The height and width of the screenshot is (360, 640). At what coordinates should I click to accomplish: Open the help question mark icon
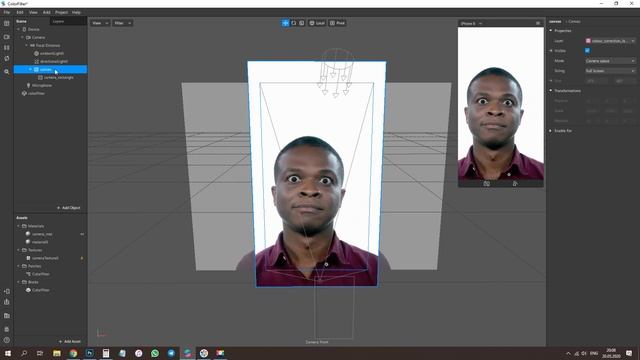[x=7, y=340]
